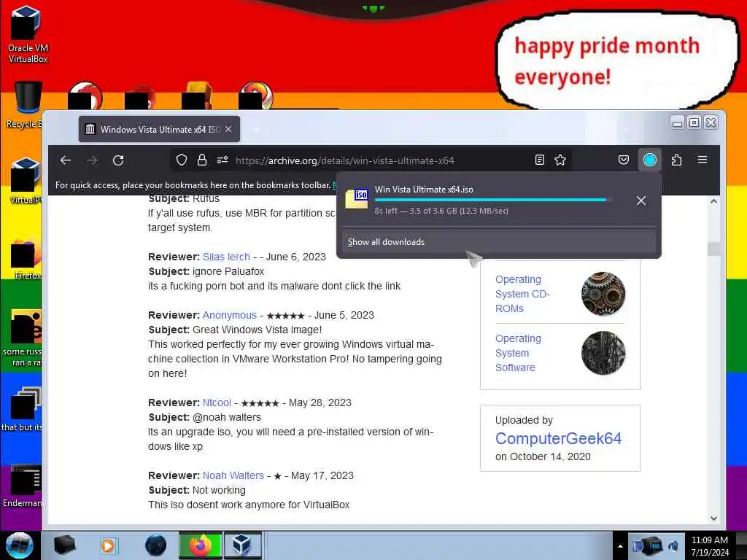Viewport: 747px width, 560px height.
Task: Reload the archive.org page
Action: [118, 160]
